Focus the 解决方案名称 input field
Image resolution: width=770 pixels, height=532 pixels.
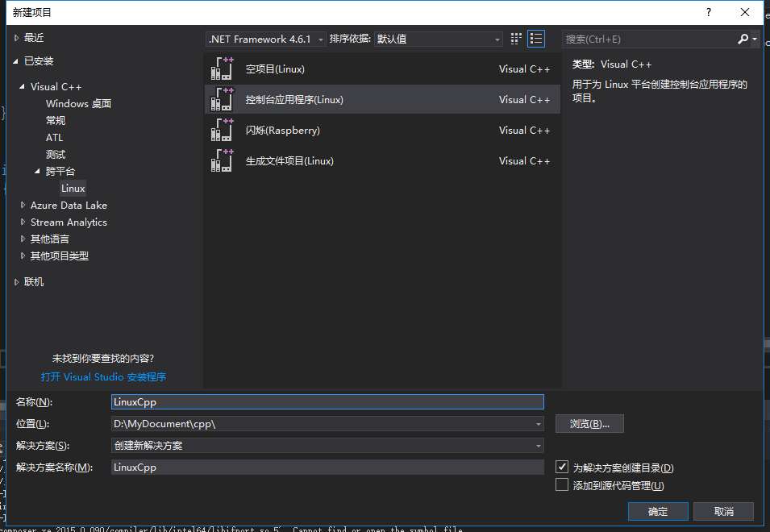327,468
